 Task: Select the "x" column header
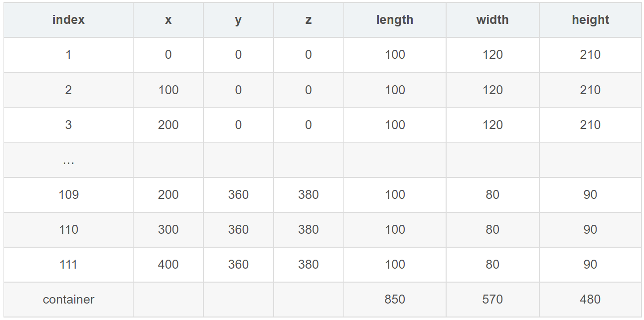pos(168,20)
